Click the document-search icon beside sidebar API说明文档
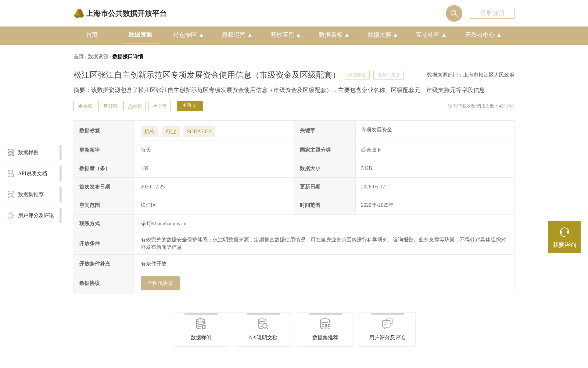The width and height of the screenshot is (588, 368). pyautogui.click(x=11, y=174)
